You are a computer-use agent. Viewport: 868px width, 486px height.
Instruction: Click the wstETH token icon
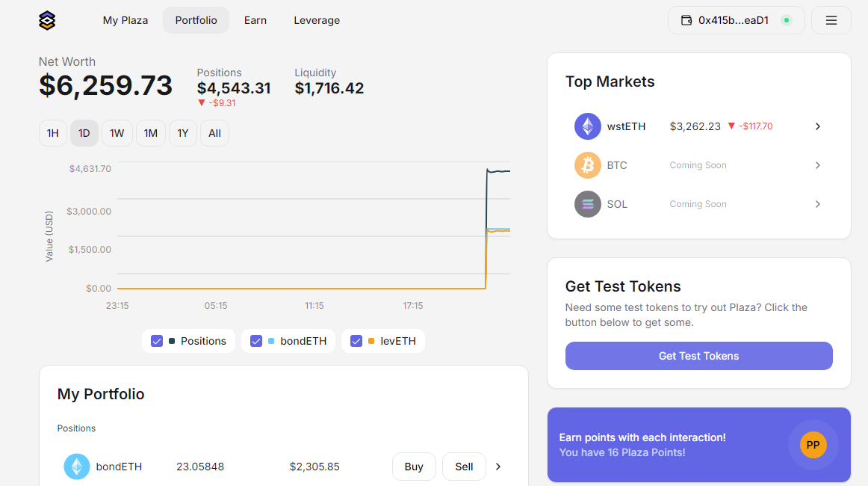tap(587, 126)
